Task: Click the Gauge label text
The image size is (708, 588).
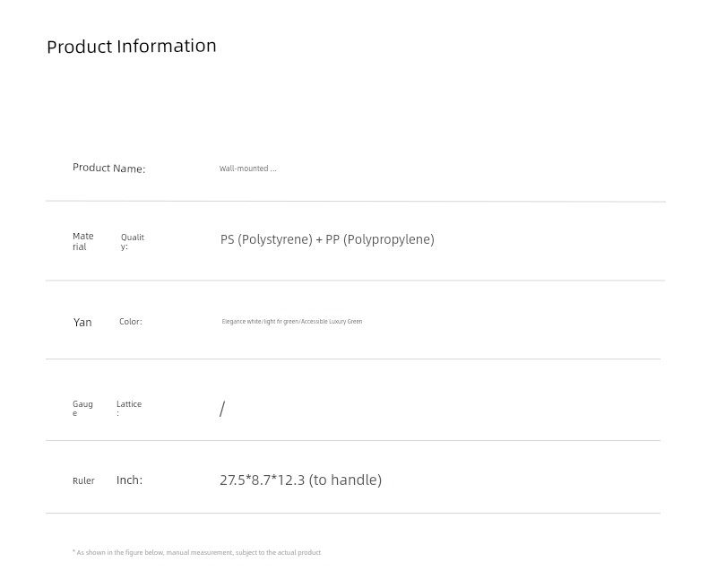Action: coord(82,408)
